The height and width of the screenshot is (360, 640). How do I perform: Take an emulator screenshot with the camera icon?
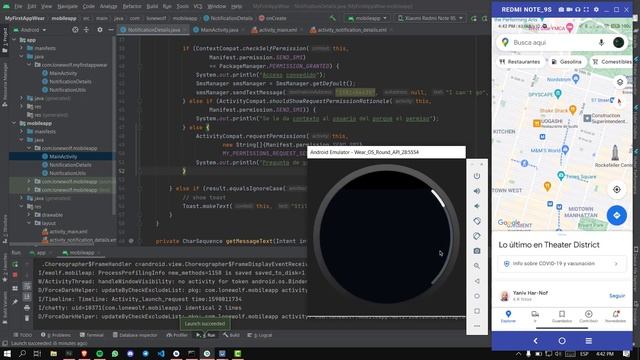pyautogui.click(x=477, y=251)
